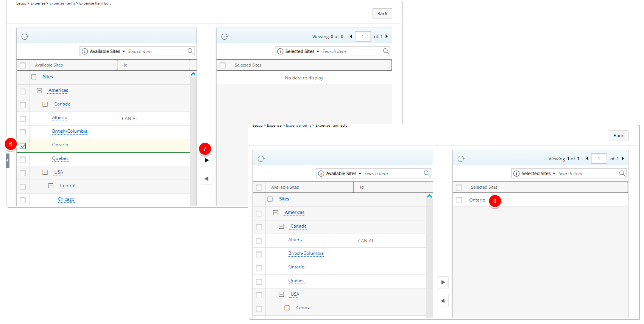Click page number field beside Viewing 1 of 1
This screenshot has width=644, height=324.
599,159
